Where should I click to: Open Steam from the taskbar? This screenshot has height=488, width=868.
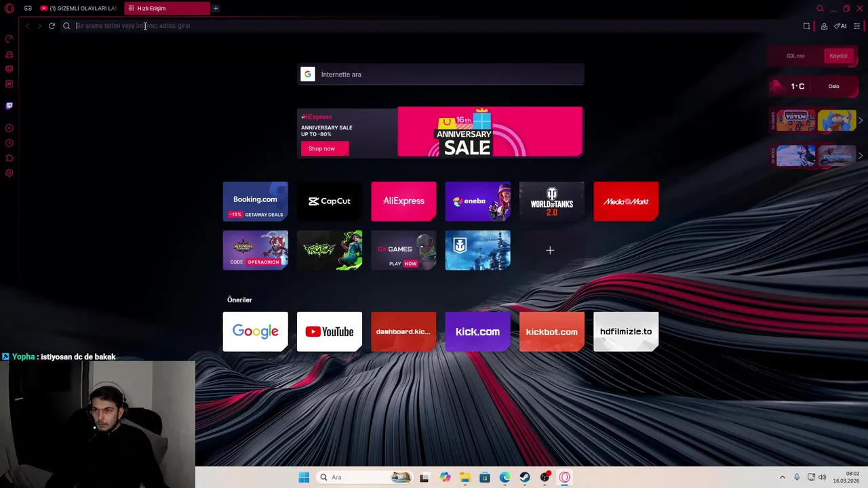[x=525, y=477]
